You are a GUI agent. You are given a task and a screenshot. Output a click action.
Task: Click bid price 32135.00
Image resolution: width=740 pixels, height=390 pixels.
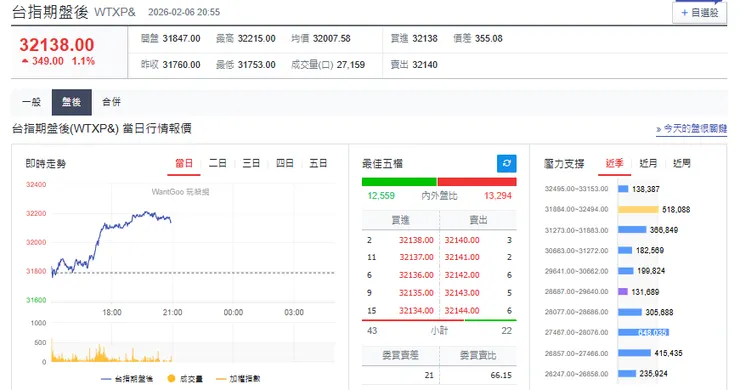[x=416, y=293]
